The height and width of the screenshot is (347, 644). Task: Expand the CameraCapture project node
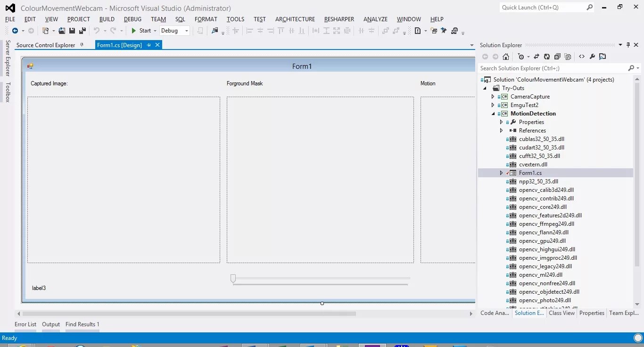click(x=493, y=97)
